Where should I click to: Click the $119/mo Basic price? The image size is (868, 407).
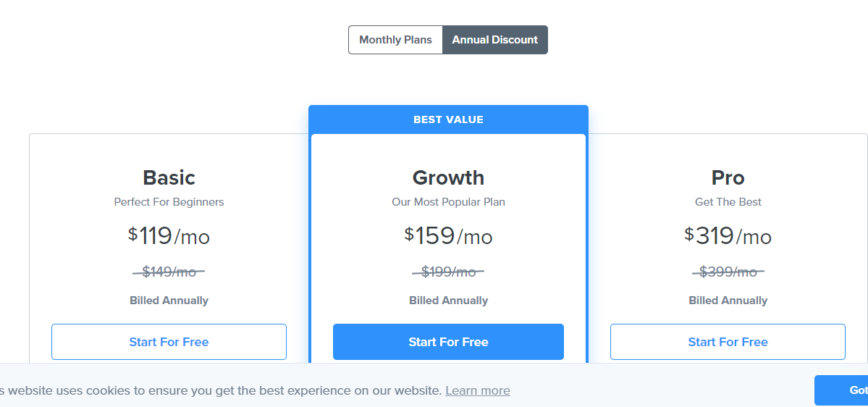coord(169,236)
